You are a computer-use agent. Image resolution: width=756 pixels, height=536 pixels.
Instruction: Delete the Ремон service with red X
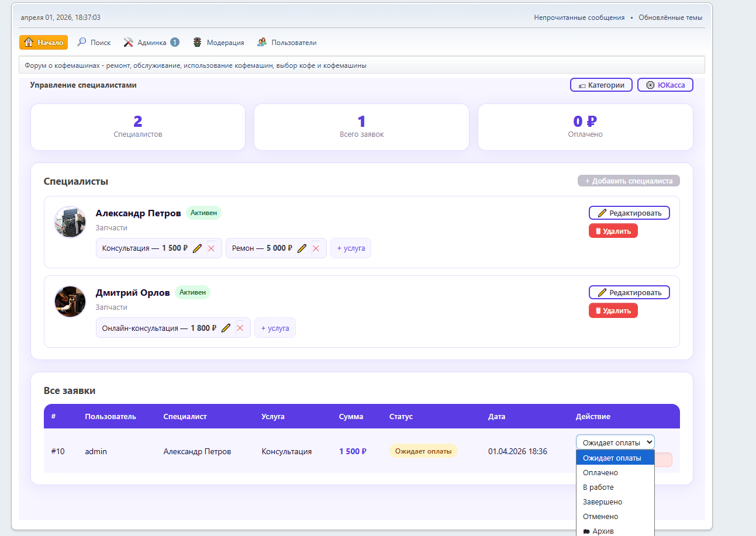tap(316, 248)
